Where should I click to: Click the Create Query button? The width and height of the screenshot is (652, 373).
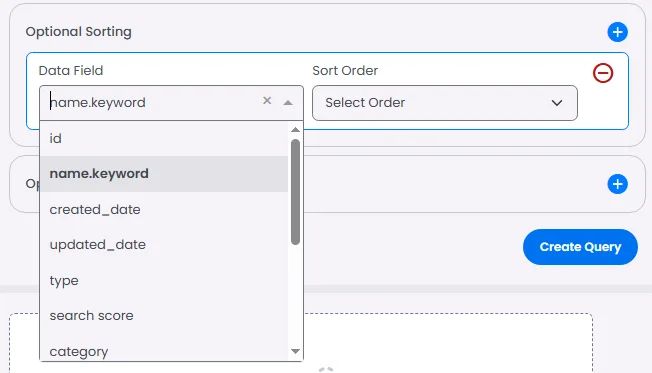coord(580,247)
